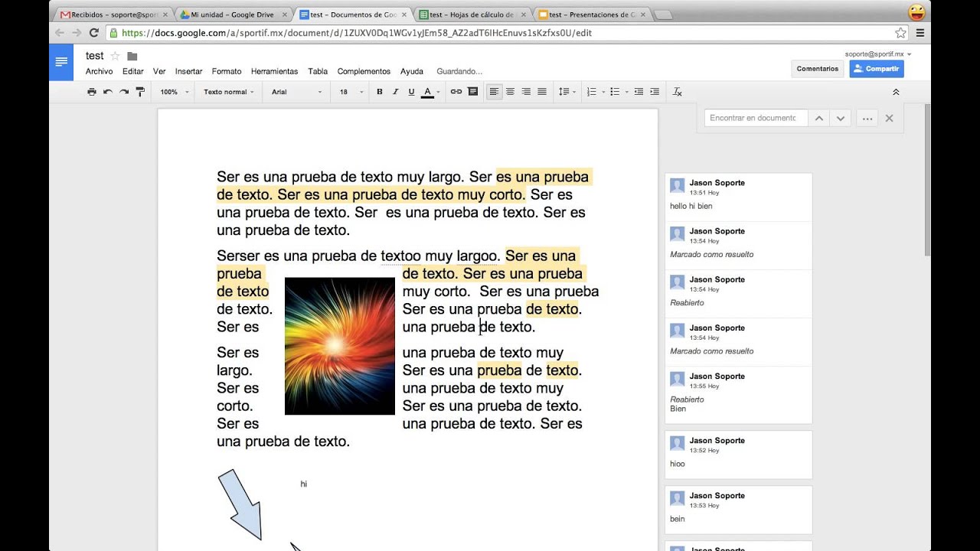This screenshot has width=980, height=551.
Task: Reload the page in the browser
Action: click(94, 33)
